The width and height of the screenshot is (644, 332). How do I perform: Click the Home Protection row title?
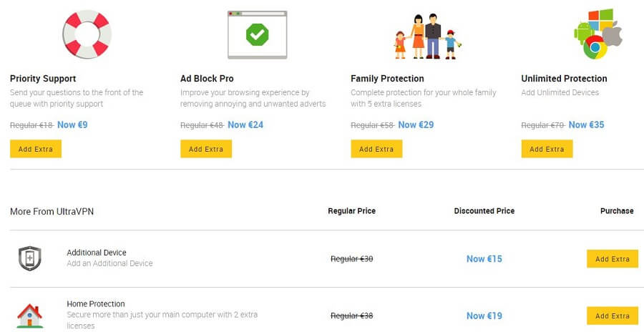[x=96, y=303]
